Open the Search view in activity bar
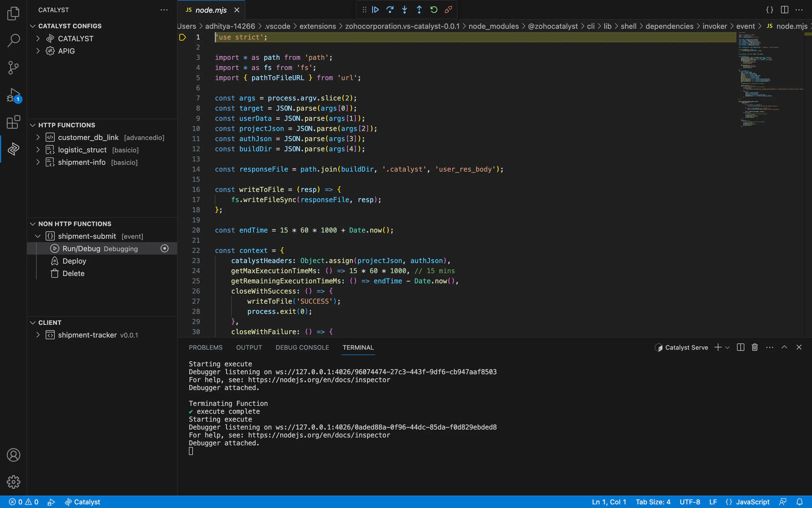812x508 pixels. click(x=14, y=40)
